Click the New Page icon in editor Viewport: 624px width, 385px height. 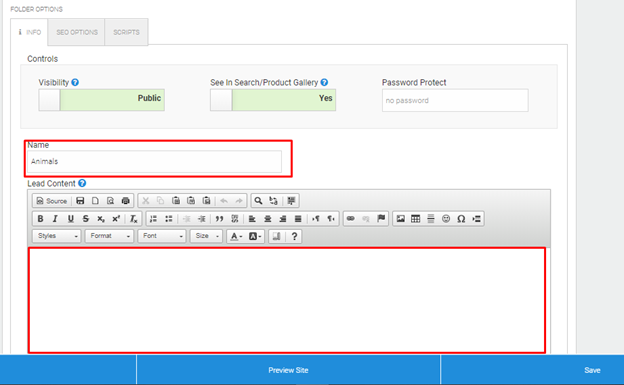(95, 201)
